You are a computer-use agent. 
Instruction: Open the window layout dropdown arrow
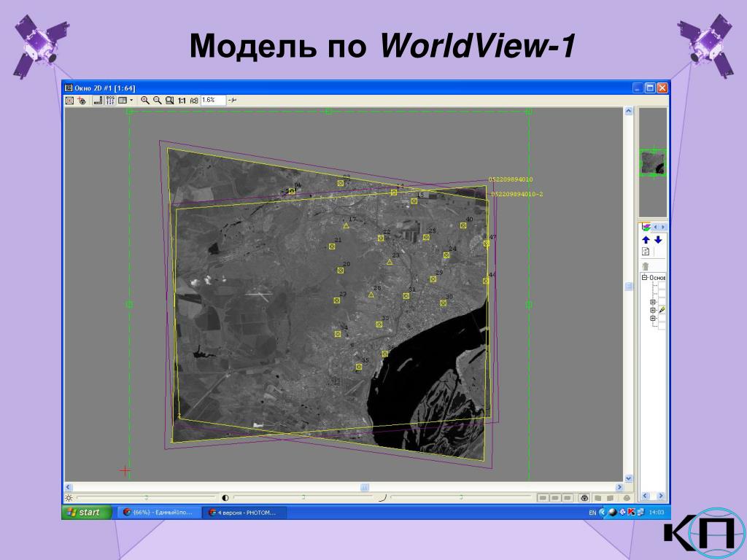pyautogui.click(x=131, y=101)
